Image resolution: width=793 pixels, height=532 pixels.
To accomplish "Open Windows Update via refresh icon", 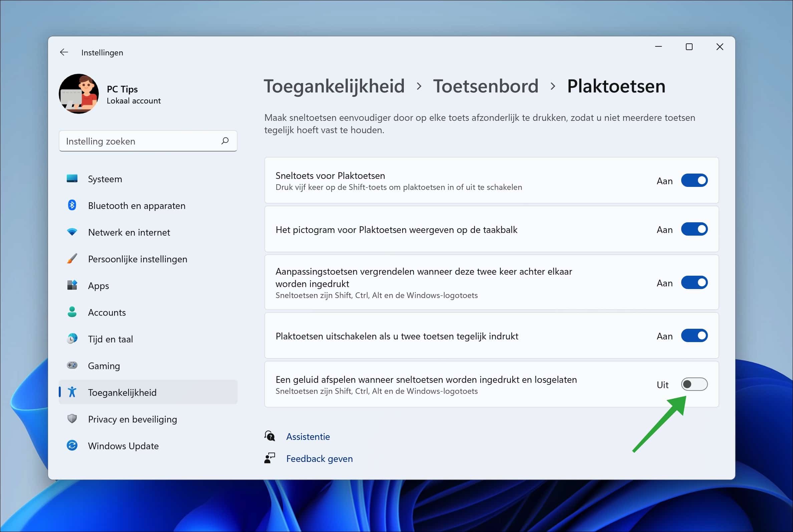I will coord(72,446).
